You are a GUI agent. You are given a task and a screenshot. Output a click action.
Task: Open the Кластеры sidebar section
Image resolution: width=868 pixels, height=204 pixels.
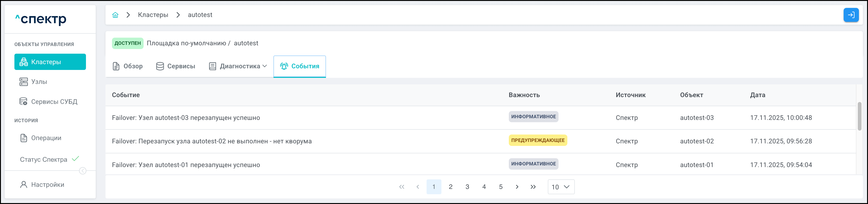click(x=50, y=62)
